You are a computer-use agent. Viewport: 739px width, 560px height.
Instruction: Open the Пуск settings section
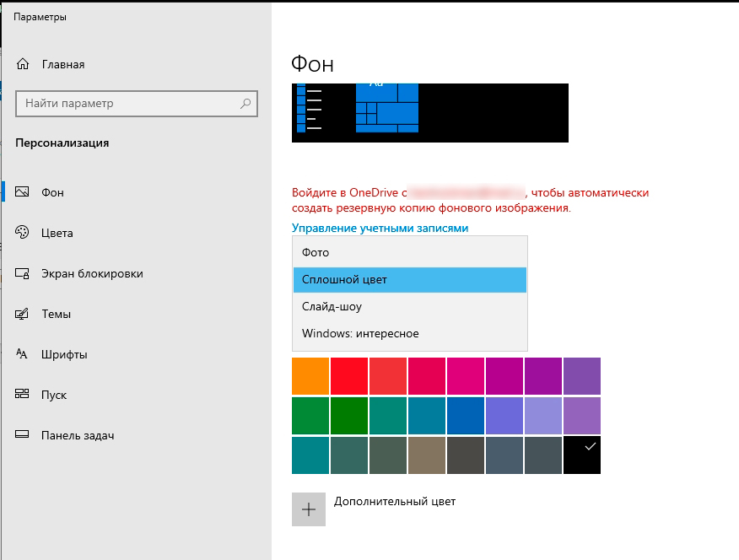(x=54, y=396)
